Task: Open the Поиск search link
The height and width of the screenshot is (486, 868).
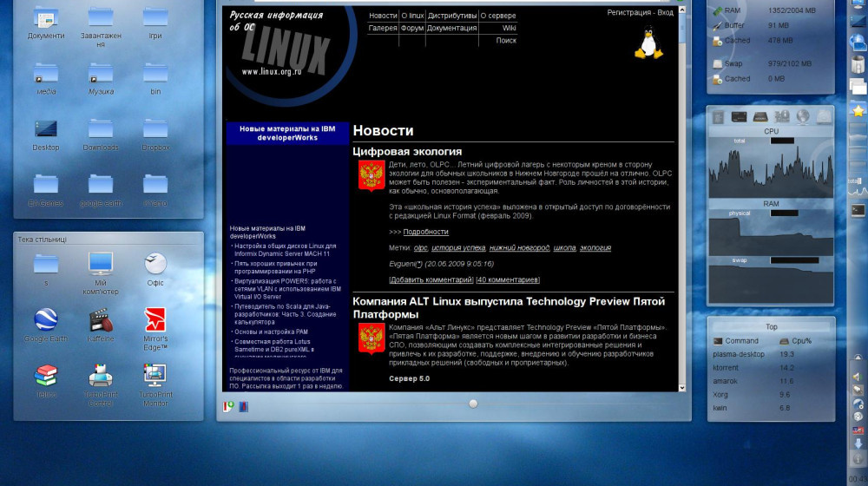Action: [506, 40]
